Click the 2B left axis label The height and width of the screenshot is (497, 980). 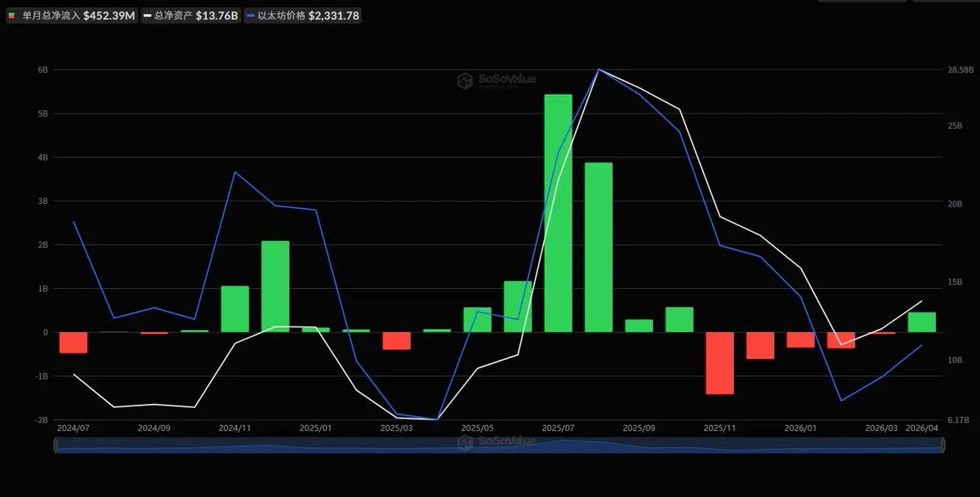tap(43, 245)
